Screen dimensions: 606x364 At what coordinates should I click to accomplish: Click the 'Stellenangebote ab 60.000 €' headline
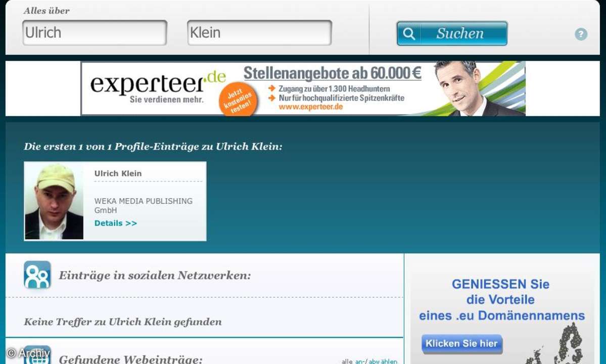332,73
